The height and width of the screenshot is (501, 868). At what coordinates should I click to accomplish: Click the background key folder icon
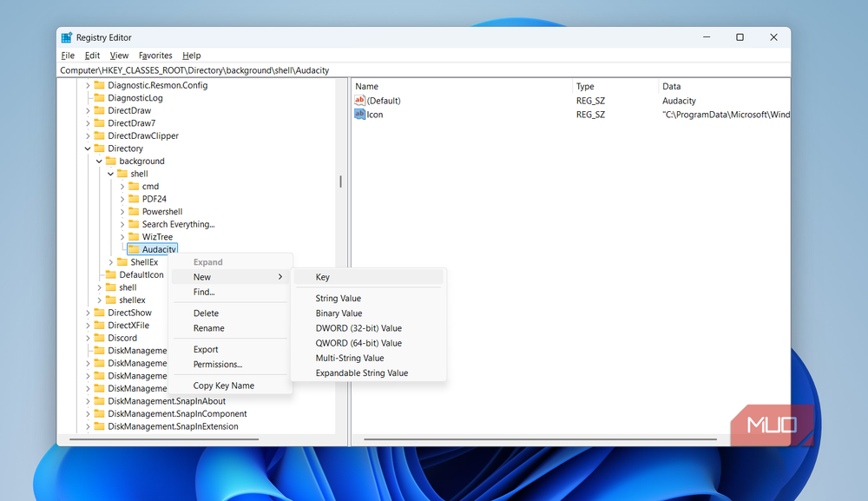coord(111,162)
